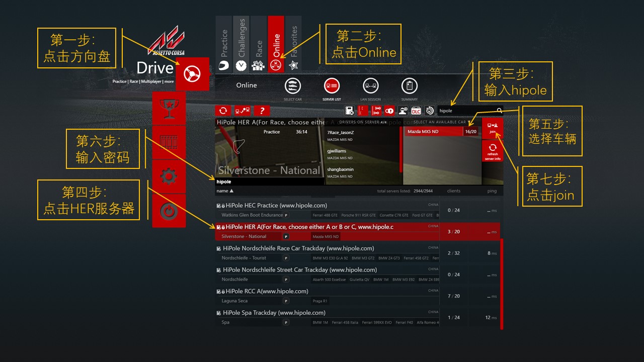Screen dimensions: 644x362
Task: Switch to the Practice tab
Action: tap(224, 44)
